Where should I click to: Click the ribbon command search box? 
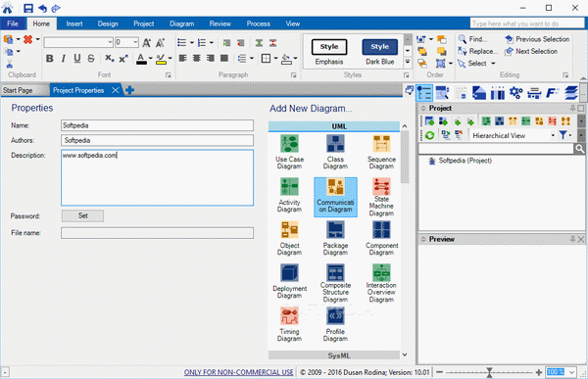(527, 24)
